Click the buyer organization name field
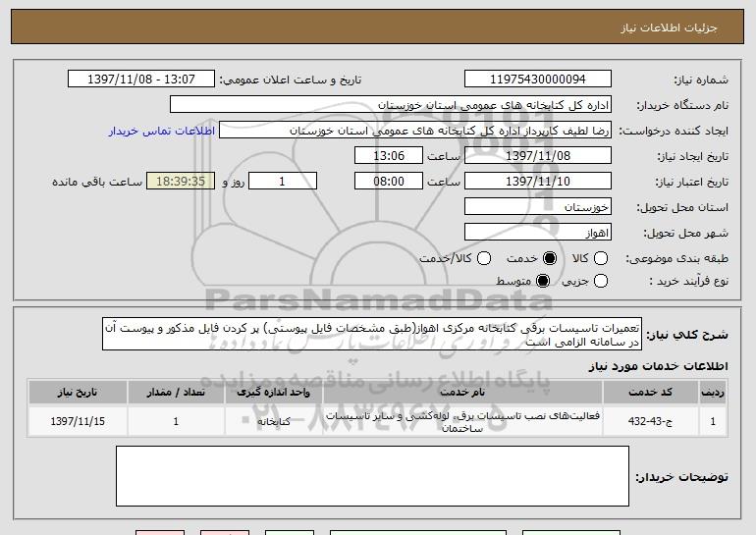This screenshot has height=535, width=756. click(390, 105)
